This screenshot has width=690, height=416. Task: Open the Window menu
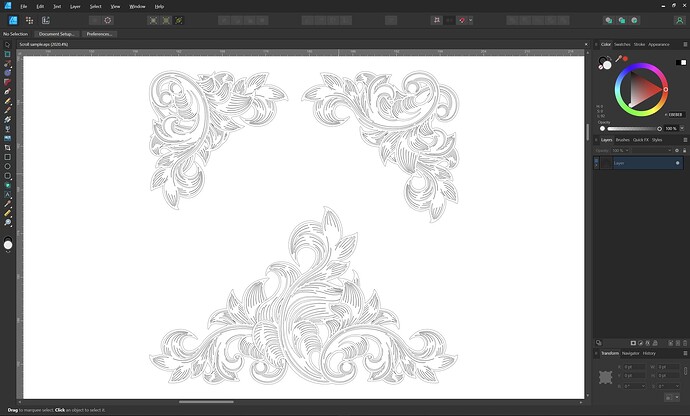pos(137,7)
